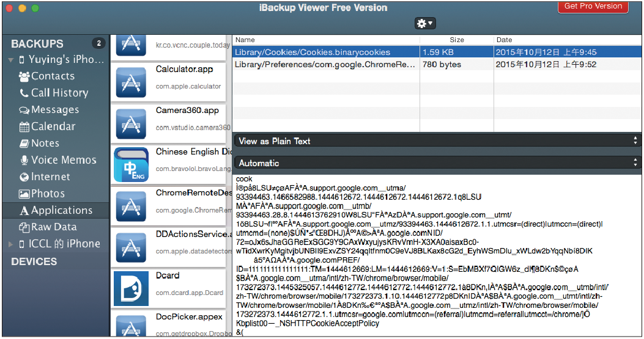644x339 pixels.
Task: Select Dcard app icon
Action: pyautogui.click(x=131, y=288)
